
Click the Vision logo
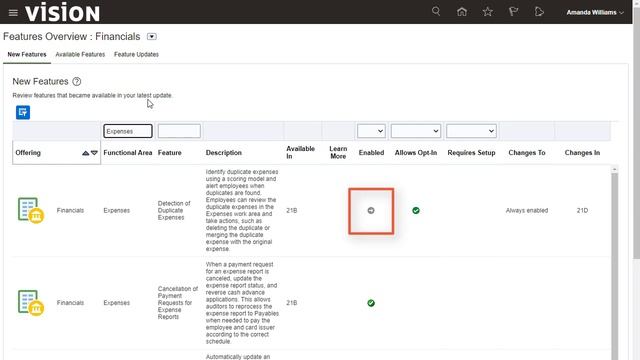tap(62, 12)
